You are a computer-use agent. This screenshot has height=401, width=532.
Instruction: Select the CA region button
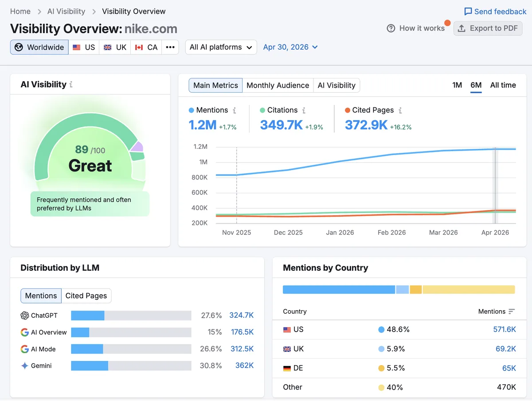pyautogui.click(x=146, y=47)
